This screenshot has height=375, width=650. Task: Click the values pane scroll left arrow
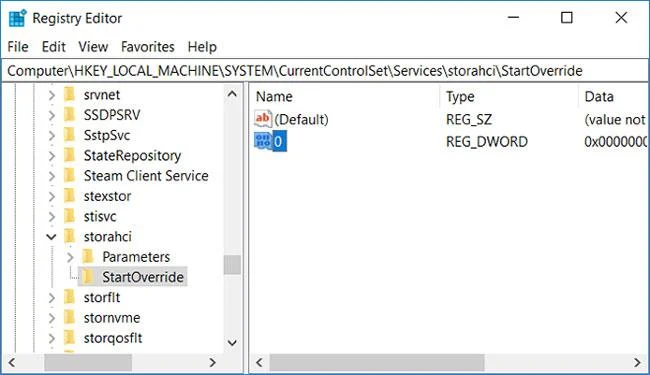tap(259, 363)
